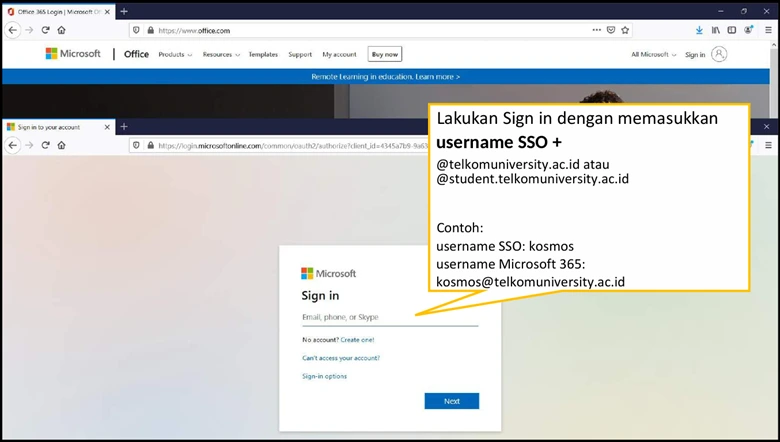The width and height of the screenshot is (780, 442).
Task: Select the Office 365 Login tab
Action: 59,12
